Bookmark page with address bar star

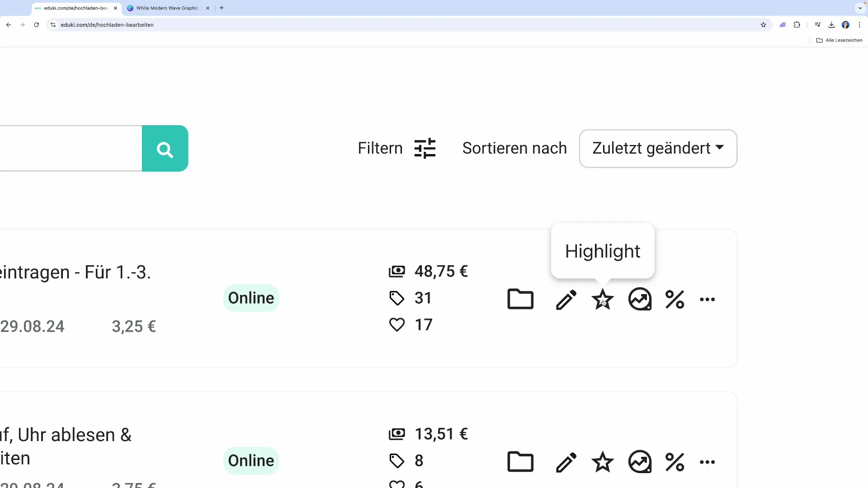click(763, 25)
